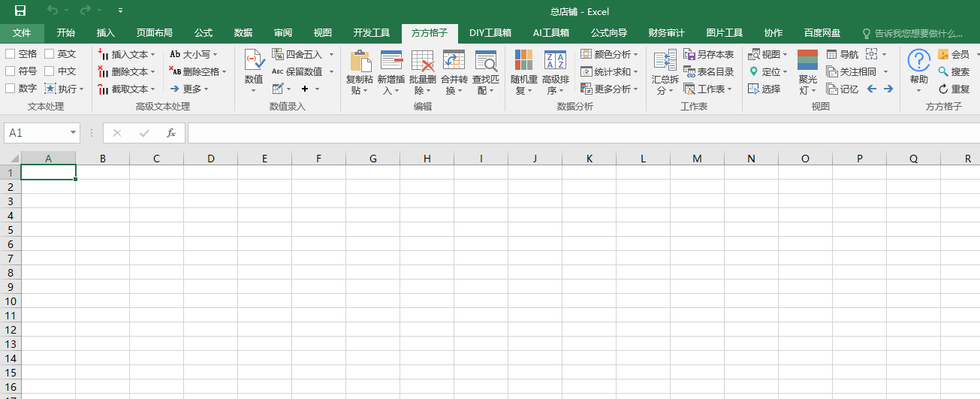Image resolution: width=980 pixels, height=399 pixels.
Task: Tick the 数字 checkbox
Action: tap(10, 89)
